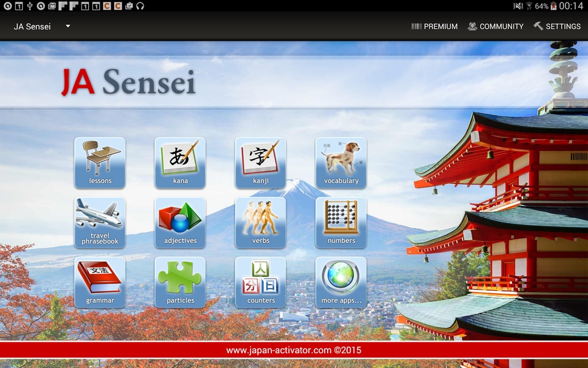Check the battery status icon

pos(554,6)
